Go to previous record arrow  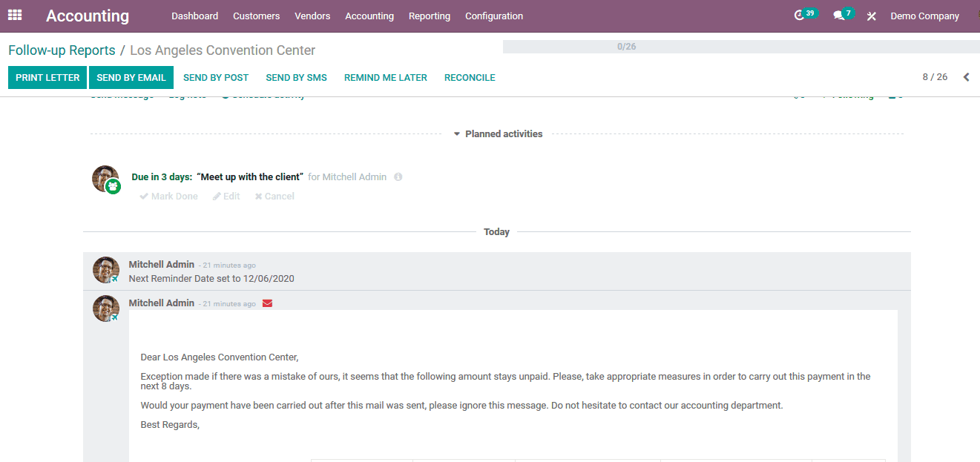pyautogui.click(x=966, y=77)
